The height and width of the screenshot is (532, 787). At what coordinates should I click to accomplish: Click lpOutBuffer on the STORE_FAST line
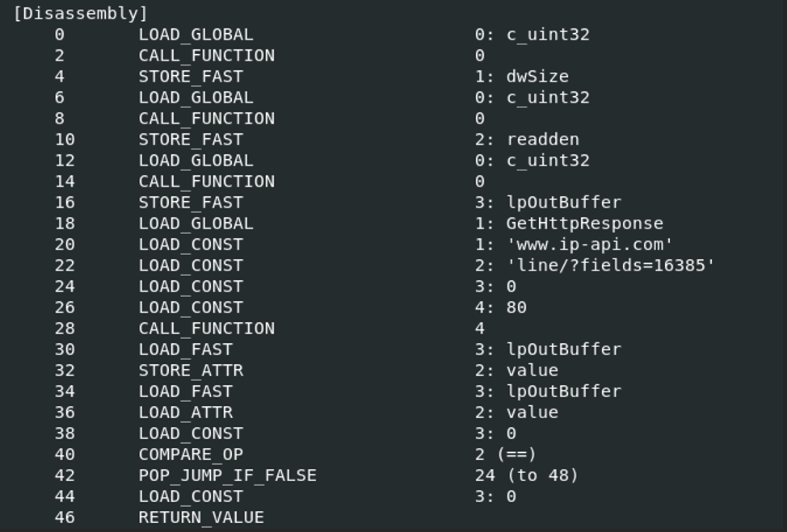pyautogui.click(x=564, y=203)
